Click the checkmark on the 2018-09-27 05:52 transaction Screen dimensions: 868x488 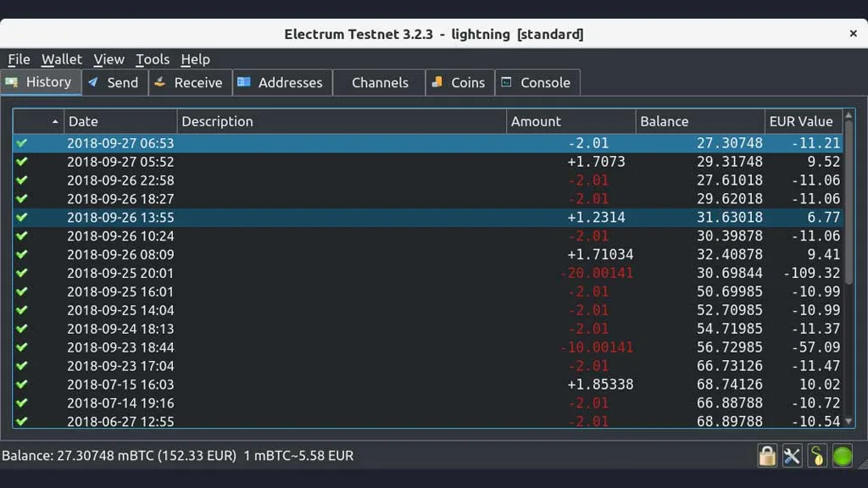(22, 162)
